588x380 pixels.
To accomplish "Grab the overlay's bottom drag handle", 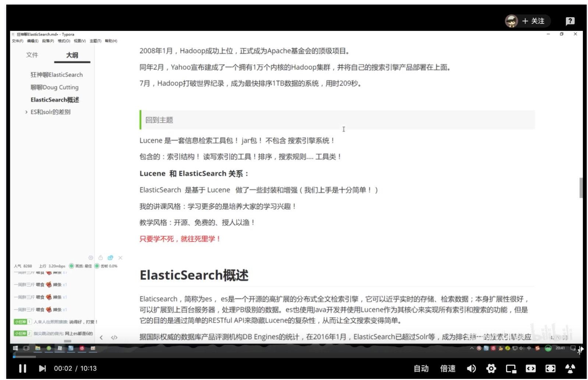I will pos(68,341).
